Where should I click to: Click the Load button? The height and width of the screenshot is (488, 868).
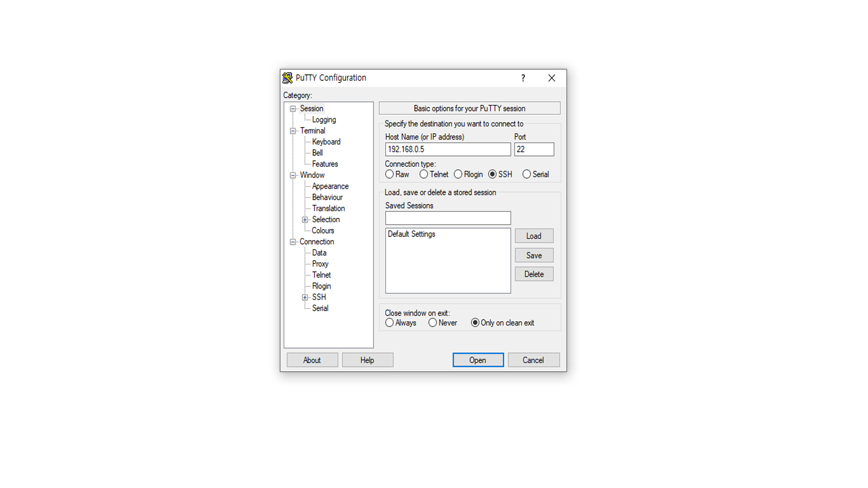[533, 236]
